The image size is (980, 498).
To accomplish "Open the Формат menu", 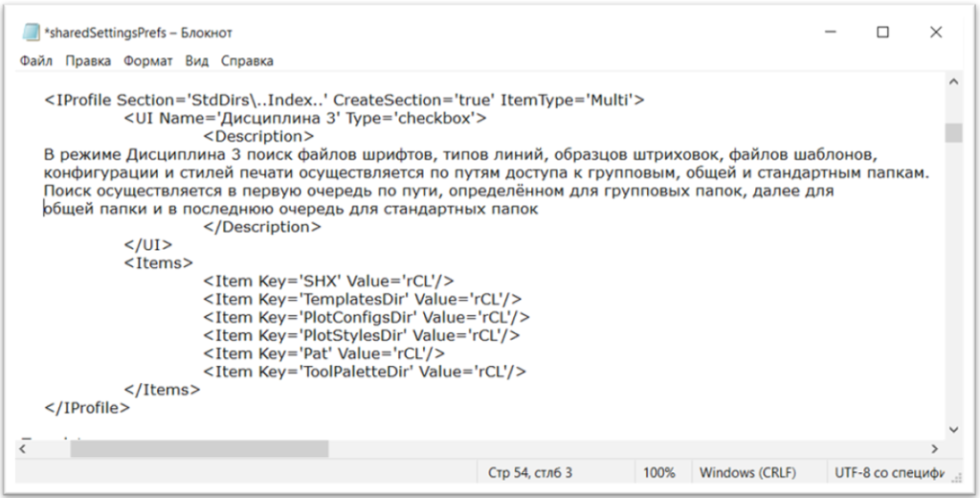I will click(147, 60).
